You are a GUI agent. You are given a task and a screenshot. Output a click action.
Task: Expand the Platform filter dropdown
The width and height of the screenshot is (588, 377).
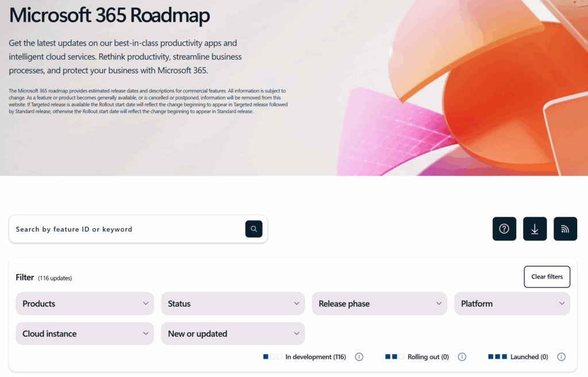[x=512, y=304]
